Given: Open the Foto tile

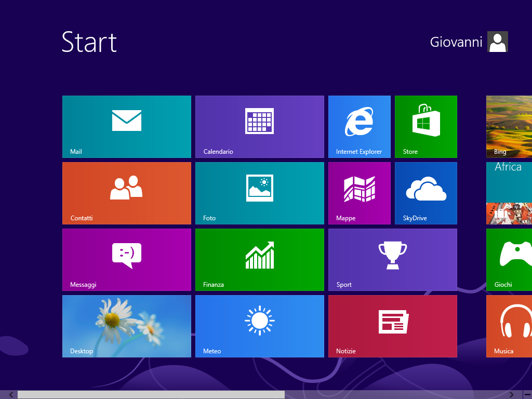Looking at the screenshot, I should [260, 193].
